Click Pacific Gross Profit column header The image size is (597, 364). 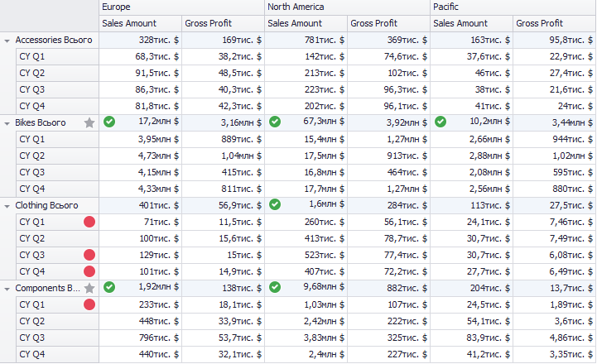coord(555,24)
